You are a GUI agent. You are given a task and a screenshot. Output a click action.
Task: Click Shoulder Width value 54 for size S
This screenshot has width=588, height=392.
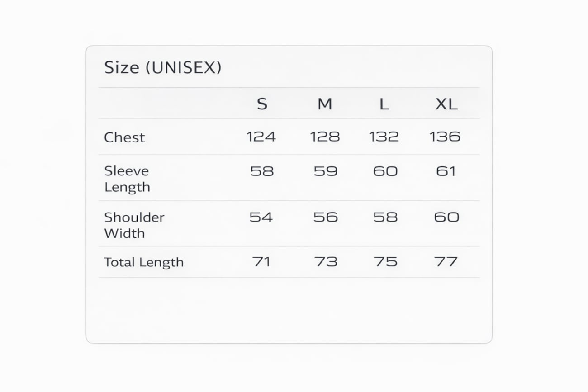pos(261,217)
